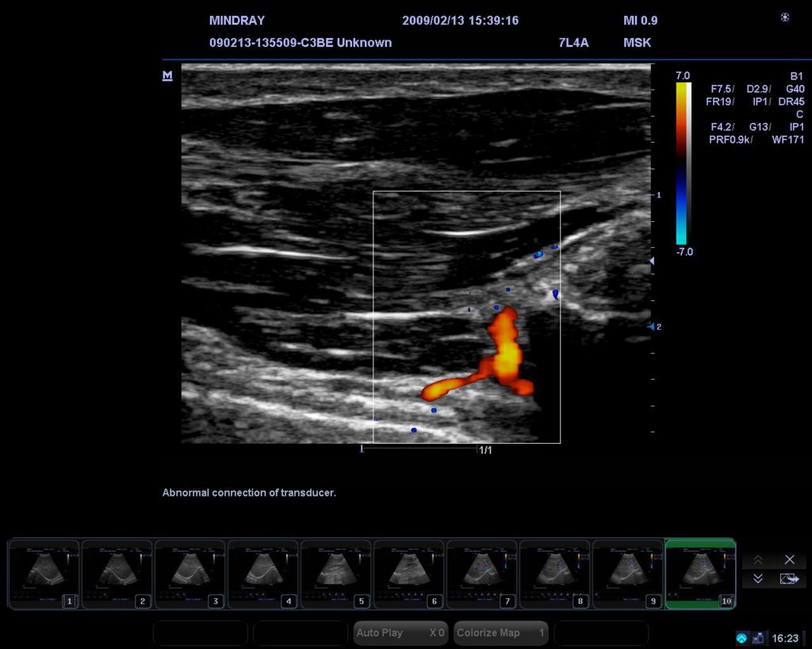The image size is (812, 649).
Task: Click the focus position triangle on depth scale
Action: tap(652, 261)
